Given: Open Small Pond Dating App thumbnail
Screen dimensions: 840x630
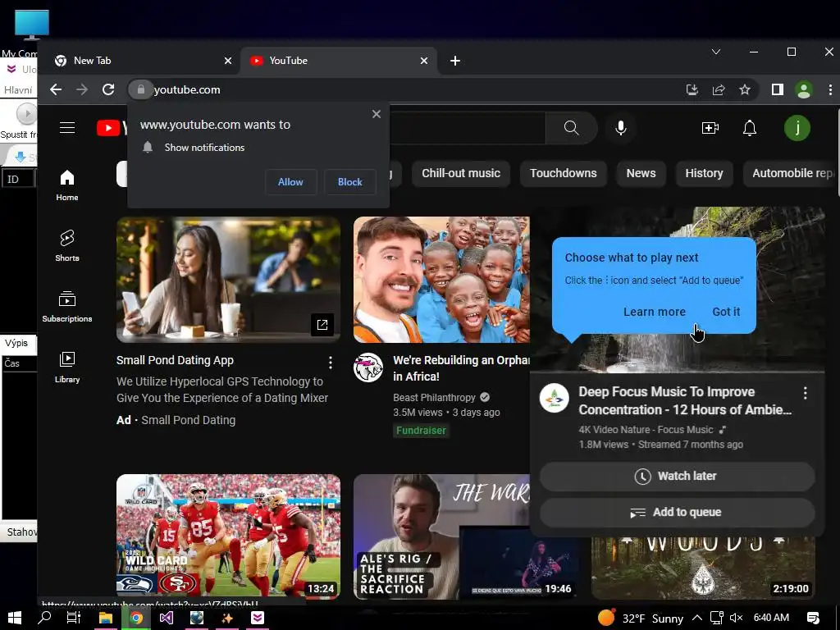Looking at the screenshot, I should pos(228,280).
